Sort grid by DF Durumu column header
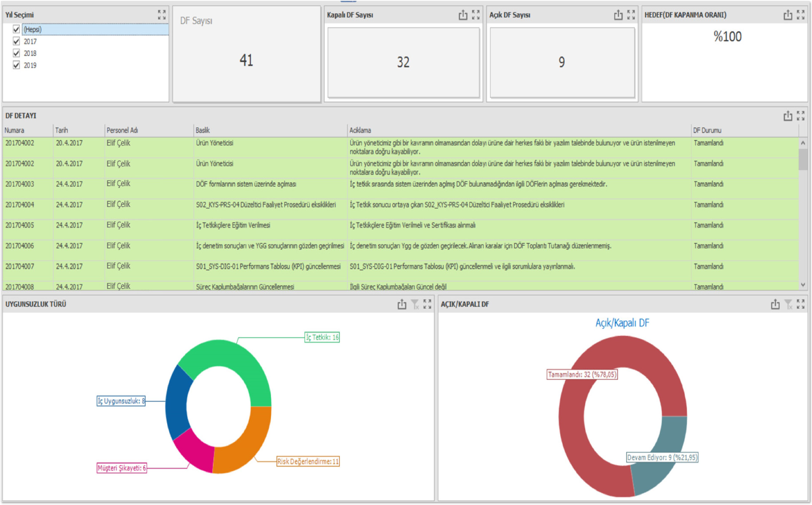The image size is (812, 505). click(707, 130)
